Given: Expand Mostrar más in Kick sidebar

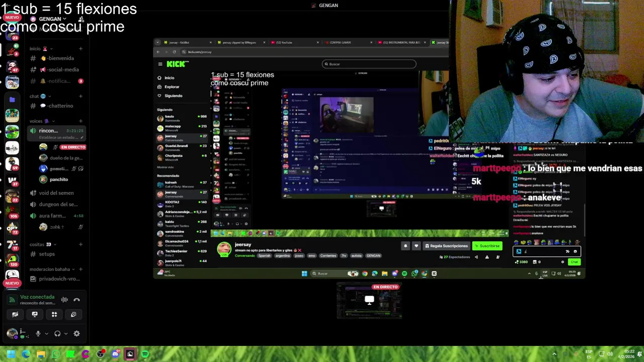Looking at the screenshot, I should coord(165,167).
